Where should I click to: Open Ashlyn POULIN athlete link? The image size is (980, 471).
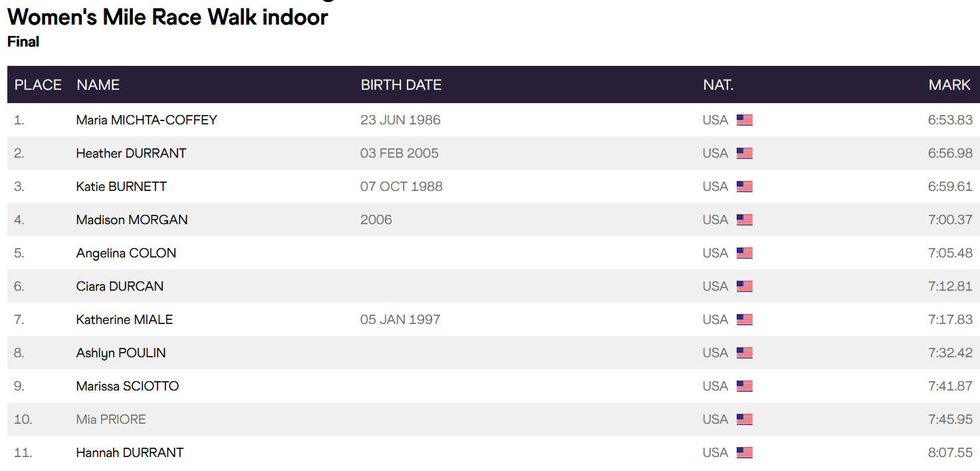coord(121,353)
